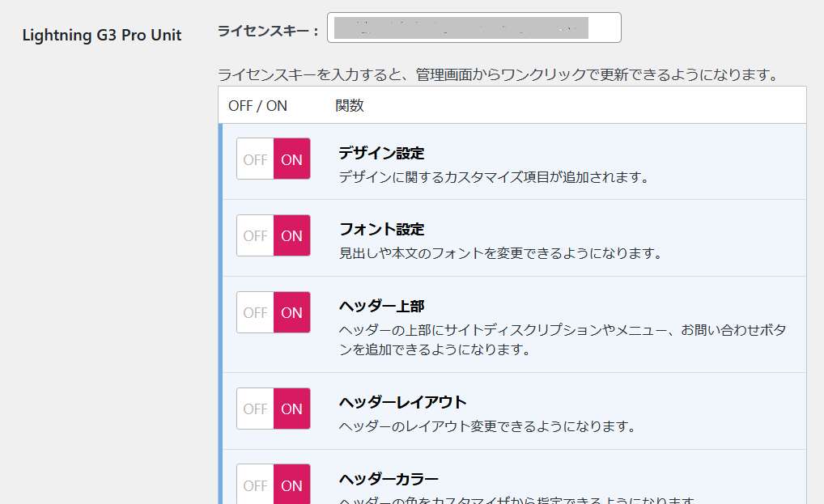Click the Lightning G3 Pro Unit label
Viewport: 824px width, 504px height.
102,35
